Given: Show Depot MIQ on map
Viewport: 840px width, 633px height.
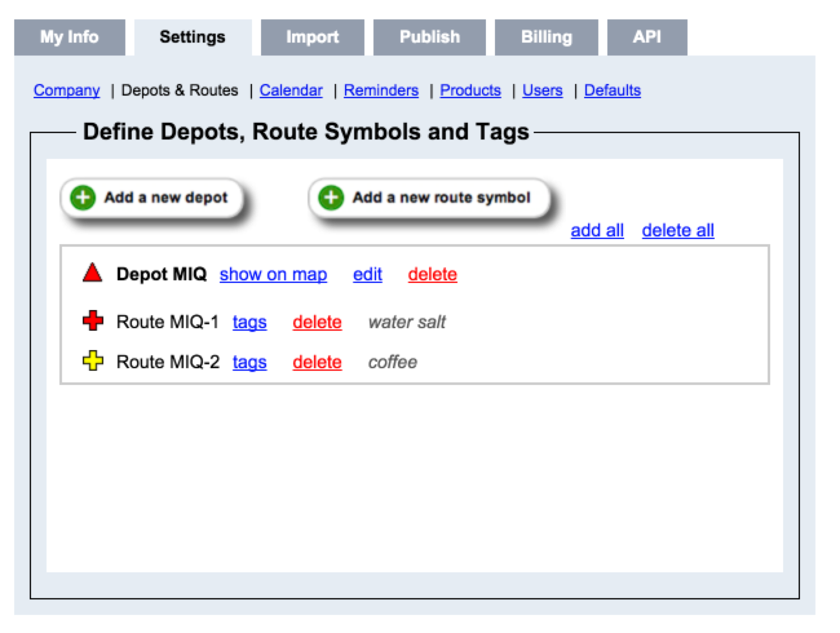Looking at the screenshot, I should coord(273,275).
